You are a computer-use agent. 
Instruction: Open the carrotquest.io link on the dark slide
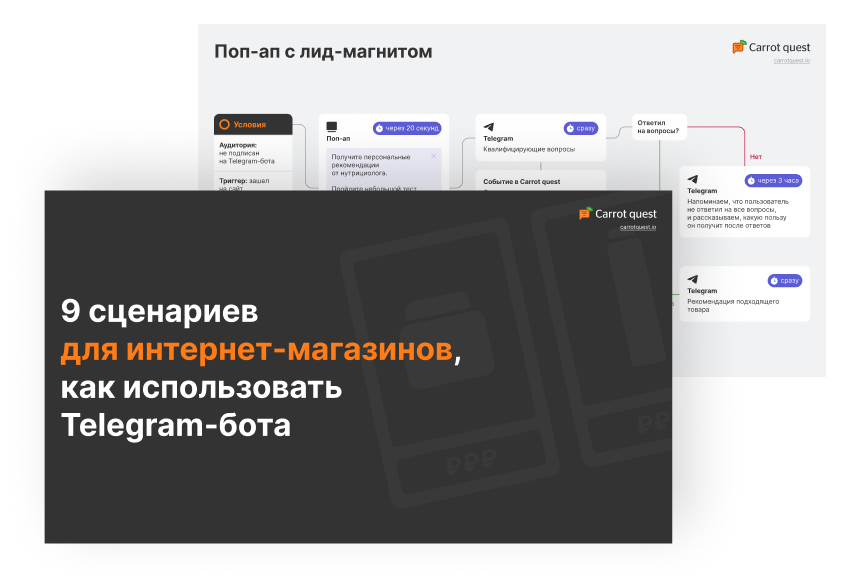coord(638,227)
